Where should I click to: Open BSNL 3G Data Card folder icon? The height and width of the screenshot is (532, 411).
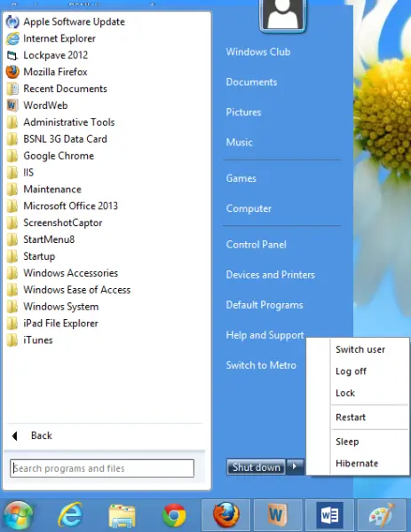click(x=12, y=139)
